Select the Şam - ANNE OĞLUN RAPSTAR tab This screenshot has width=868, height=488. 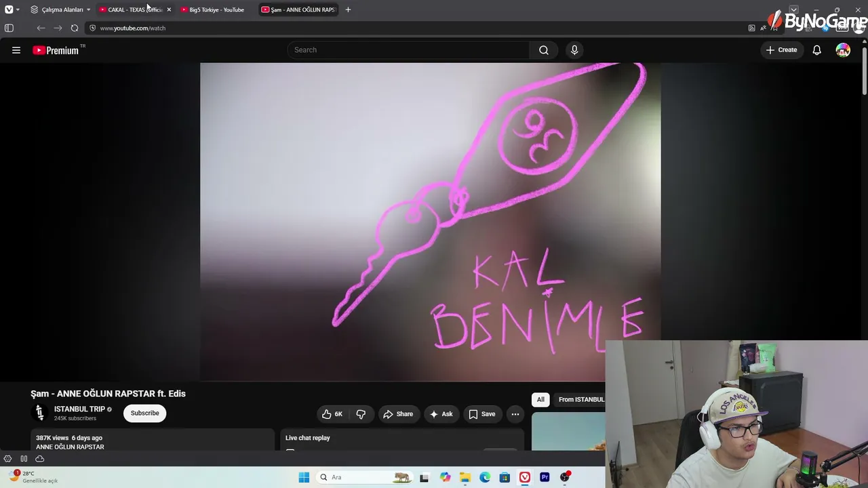pos(299,9)
